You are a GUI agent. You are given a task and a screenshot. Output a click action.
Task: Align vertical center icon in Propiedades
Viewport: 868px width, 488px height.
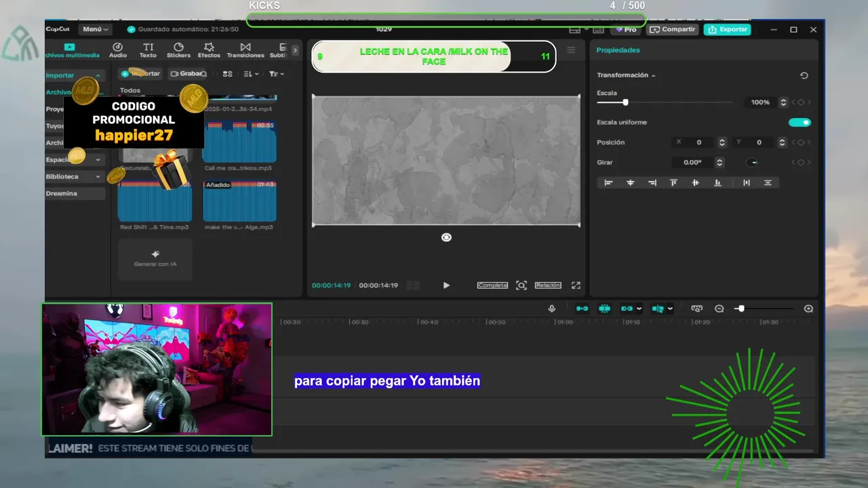pos(695,182)
